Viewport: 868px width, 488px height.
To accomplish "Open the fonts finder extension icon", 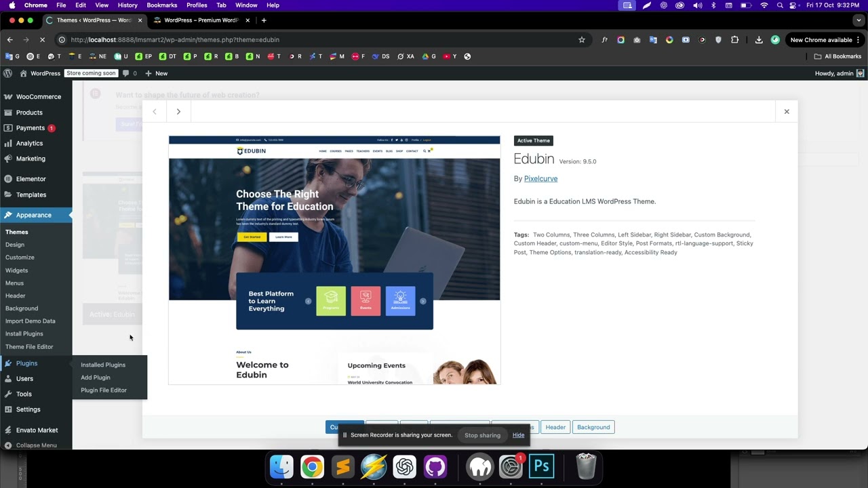I will point(604,40).
